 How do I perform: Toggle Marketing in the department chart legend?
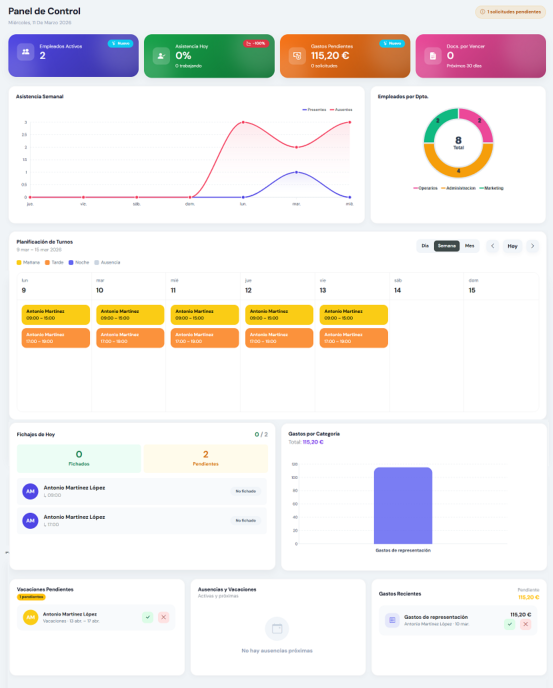tap(491, 188)
